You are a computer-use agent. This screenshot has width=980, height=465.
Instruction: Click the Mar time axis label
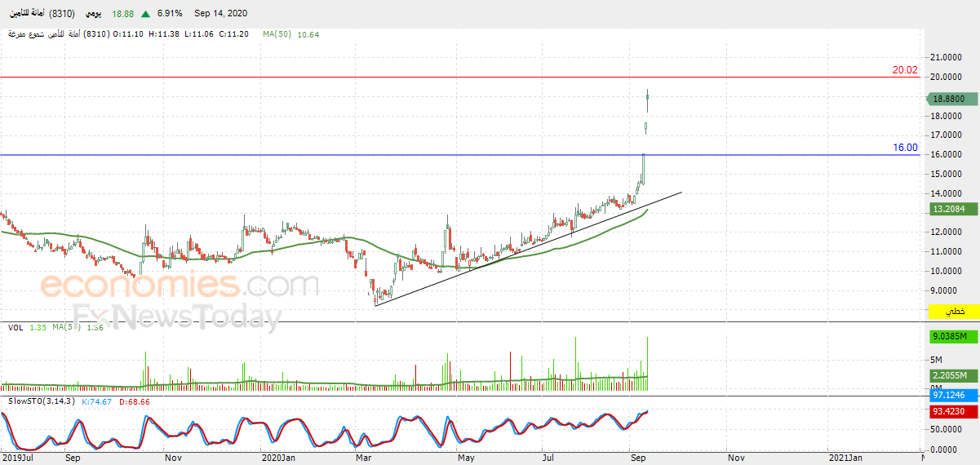(x=362, y=458)
